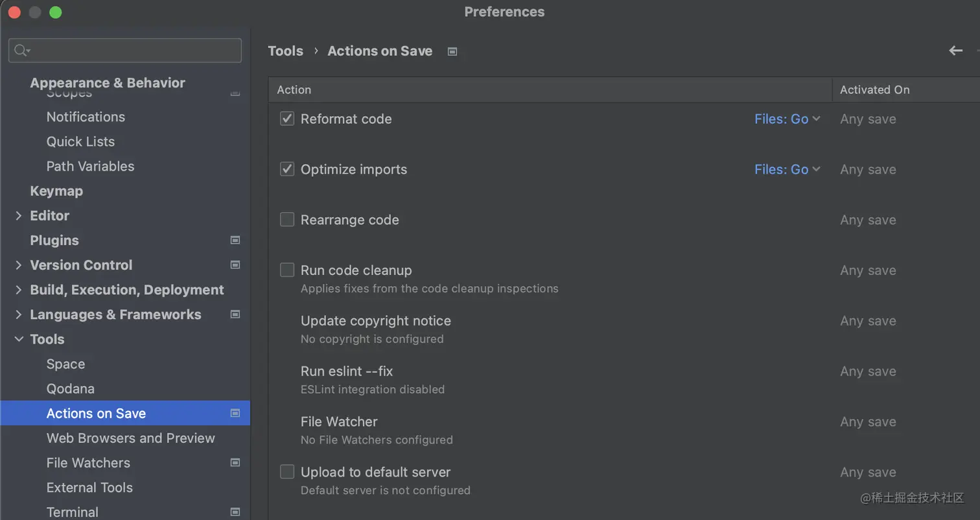This screenshot has height=520, width=980.
Task: Click the search magnifier icon in sidebar
Action: pyautogui.click(x=21, y=51)
